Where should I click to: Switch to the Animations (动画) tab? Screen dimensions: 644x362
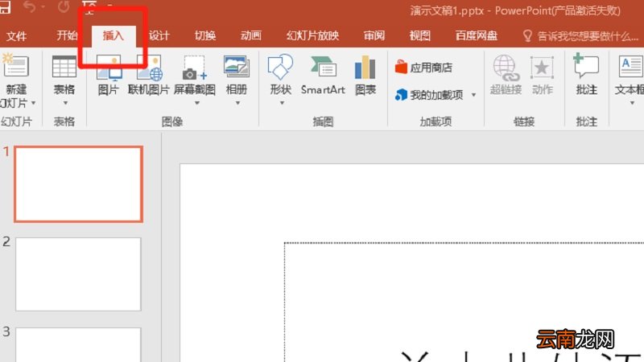[250, 35]
